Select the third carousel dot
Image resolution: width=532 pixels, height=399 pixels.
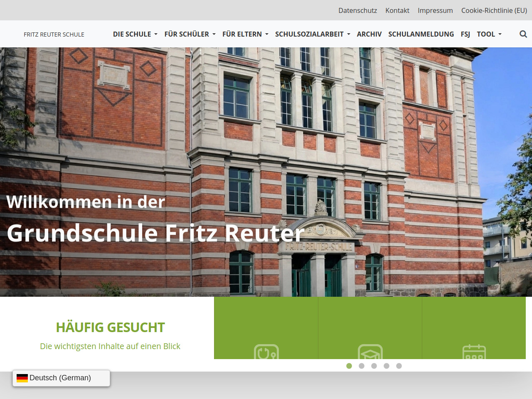point(374,366)
